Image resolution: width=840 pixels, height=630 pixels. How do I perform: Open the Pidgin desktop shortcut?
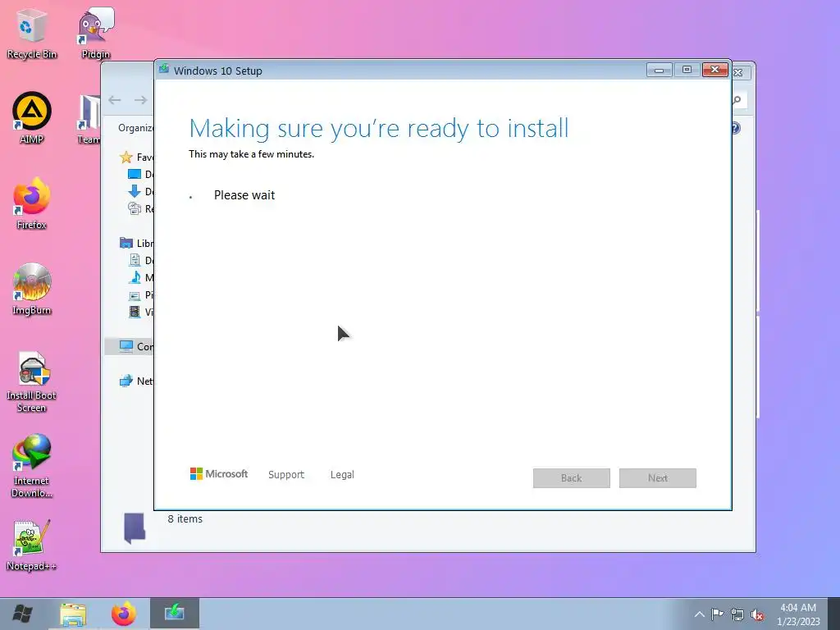coord(96,34)
